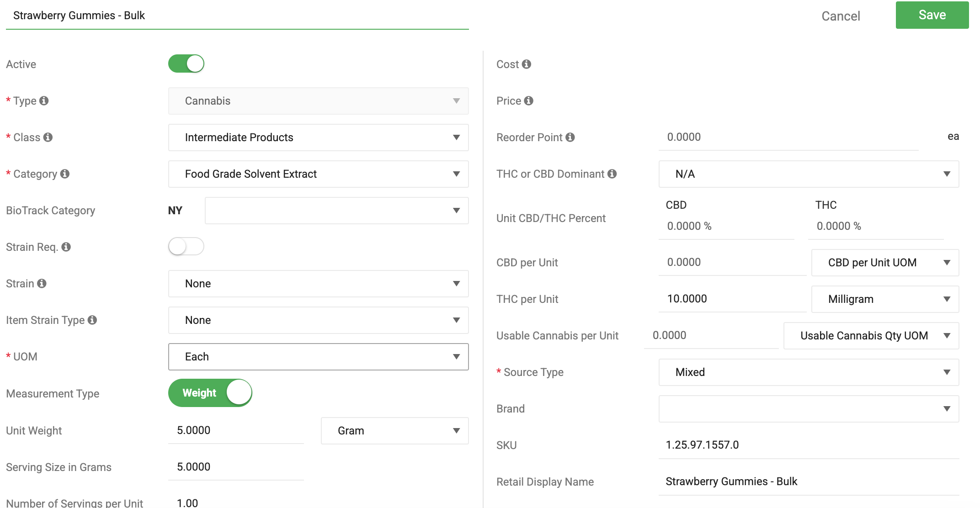This screenshot has height=508, width=980.
Task: Click the Retail Display Name field
Action: (809, 482)
